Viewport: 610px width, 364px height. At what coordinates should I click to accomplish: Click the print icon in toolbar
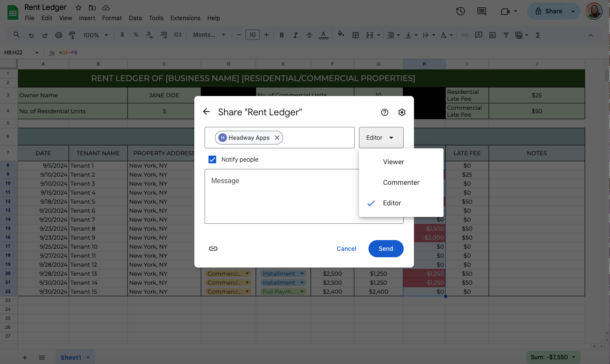coord(59,35)
